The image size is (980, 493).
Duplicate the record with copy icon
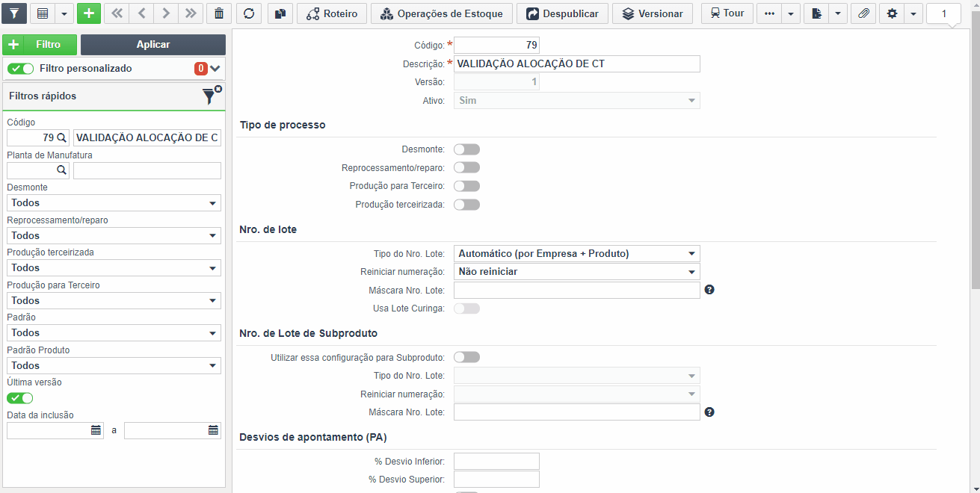280,13
